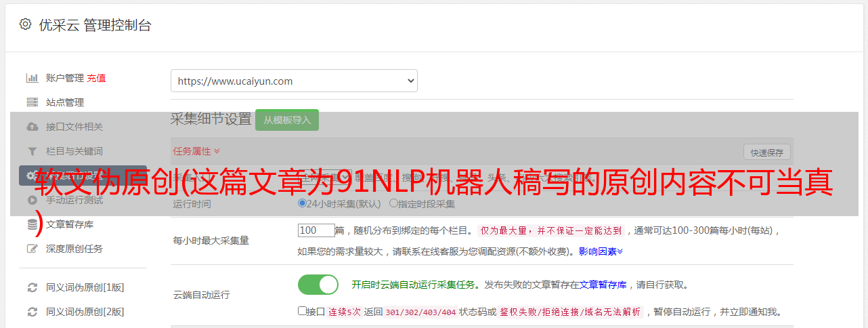This screenshot has height=328, width=868.
Task: Click the refresh icon beside 同义词伪原创[1版]
Action: pyautogui.click(x=32, y=287)
